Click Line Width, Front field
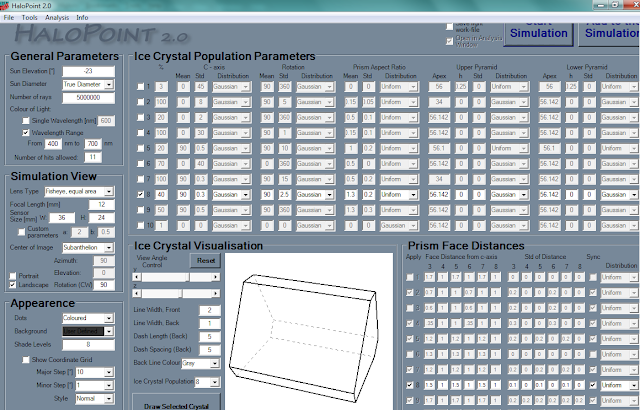This screenshot has width=640, height=410. coord(209,310)
